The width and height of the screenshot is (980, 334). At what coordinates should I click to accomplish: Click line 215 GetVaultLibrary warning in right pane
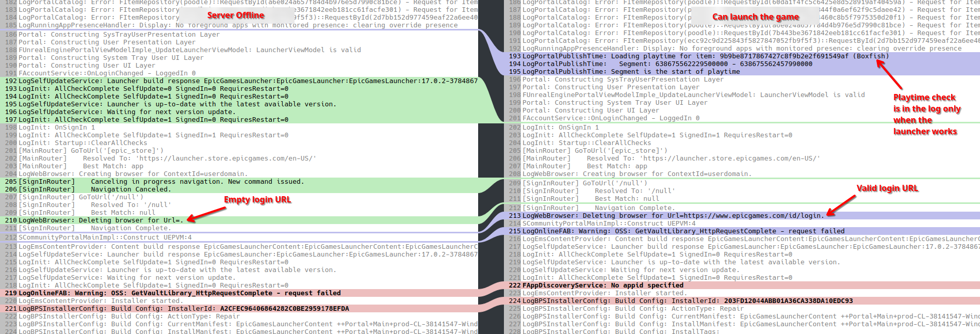683,231
